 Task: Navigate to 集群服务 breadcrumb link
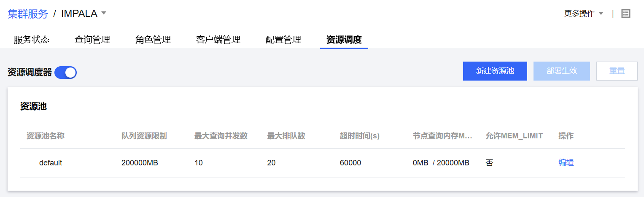pos(28,13)
